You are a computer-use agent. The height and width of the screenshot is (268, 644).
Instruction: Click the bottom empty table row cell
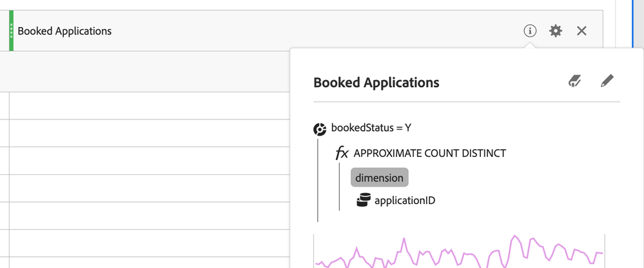(148, 262)
